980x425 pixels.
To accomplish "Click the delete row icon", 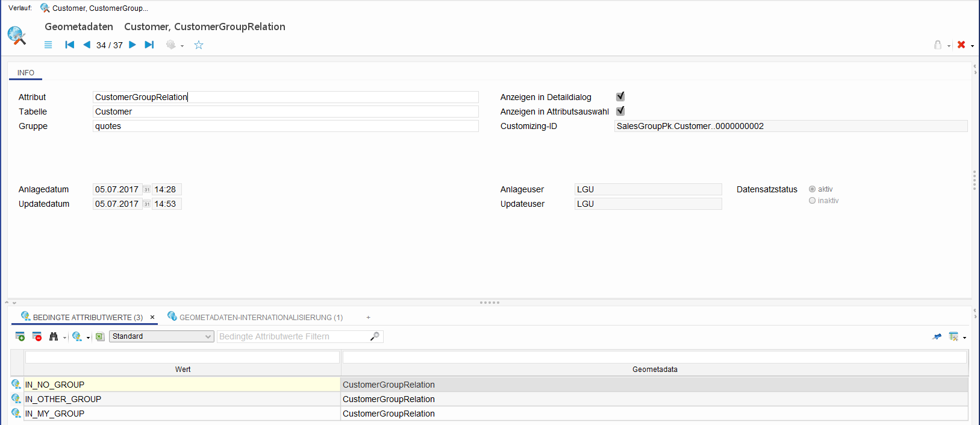I will click(37, 336).
